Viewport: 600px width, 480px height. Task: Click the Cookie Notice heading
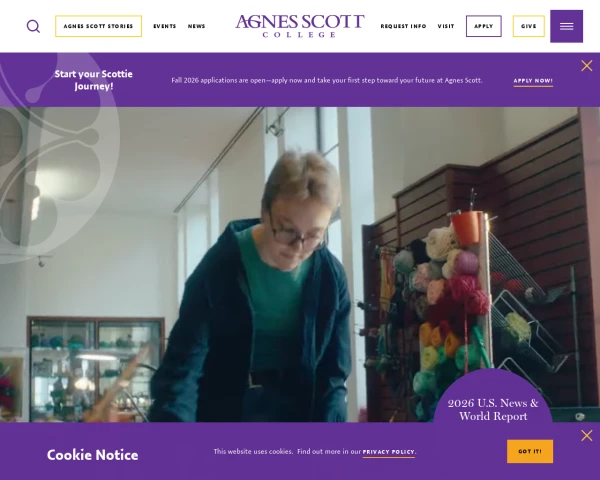click(93, 455)
